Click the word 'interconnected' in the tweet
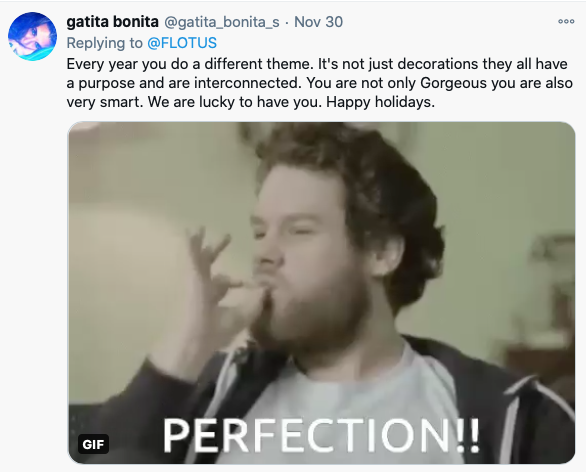This screenshot has width=586, height=472. pos(247,83)
